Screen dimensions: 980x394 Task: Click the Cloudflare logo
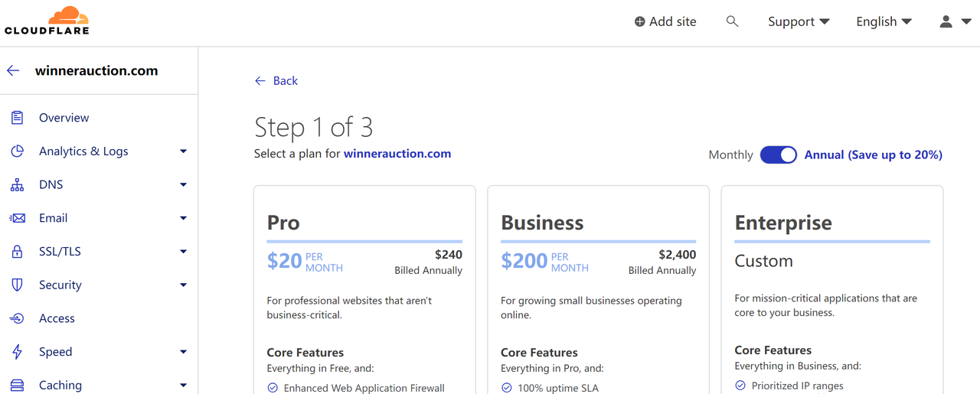click(x=47, y=21)
